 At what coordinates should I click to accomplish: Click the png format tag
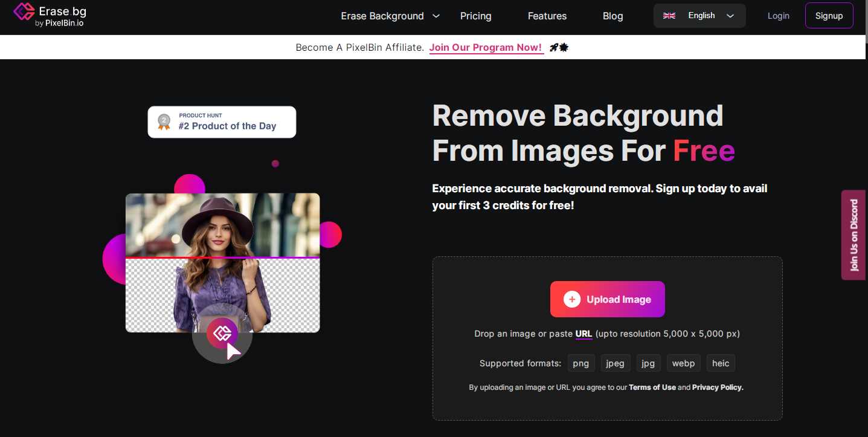[x=580, y=363]
